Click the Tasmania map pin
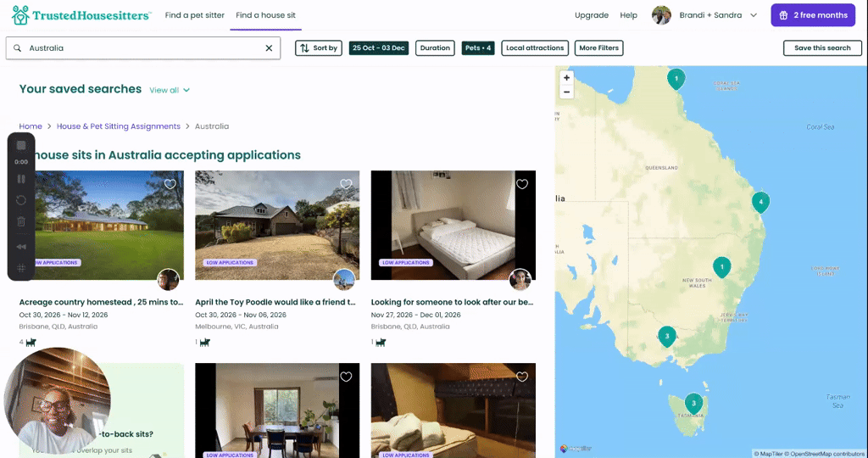 click(x=693, y=404)
